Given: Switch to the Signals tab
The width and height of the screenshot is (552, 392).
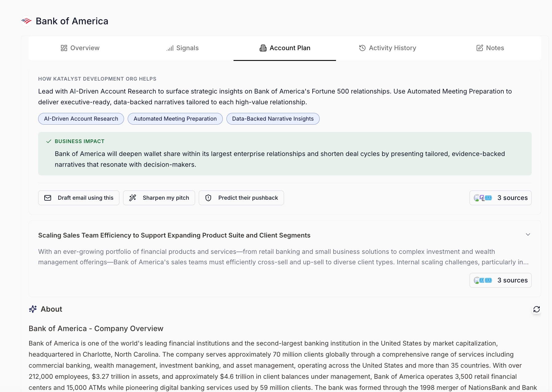Looking at the screenshot, I should tap(182, 48).
